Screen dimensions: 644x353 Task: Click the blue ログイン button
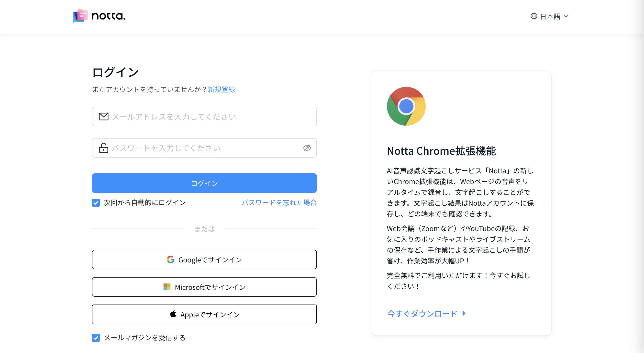tap(204, 183)
